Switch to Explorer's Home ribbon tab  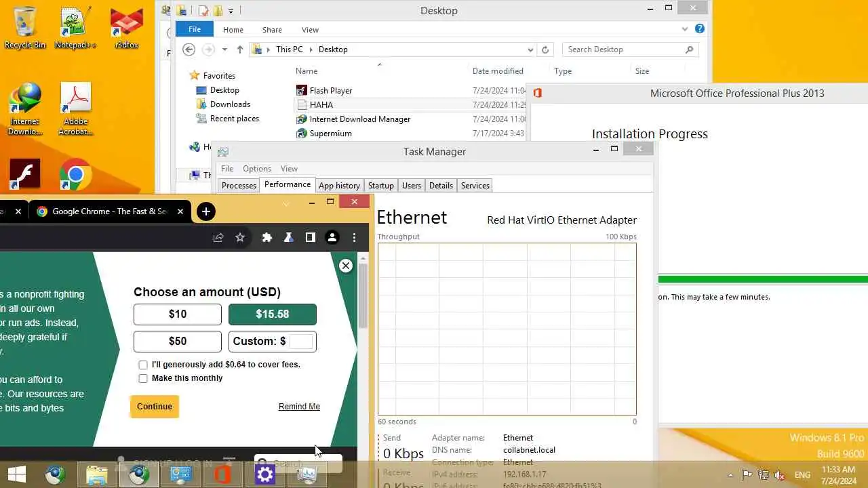pyautogui.click(x=233, y=30)
